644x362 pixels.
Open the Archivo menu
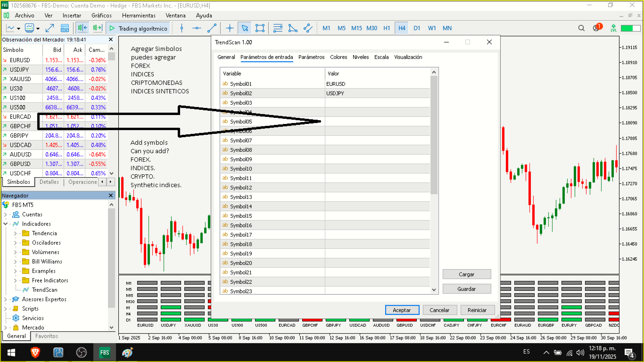(25, 16)
